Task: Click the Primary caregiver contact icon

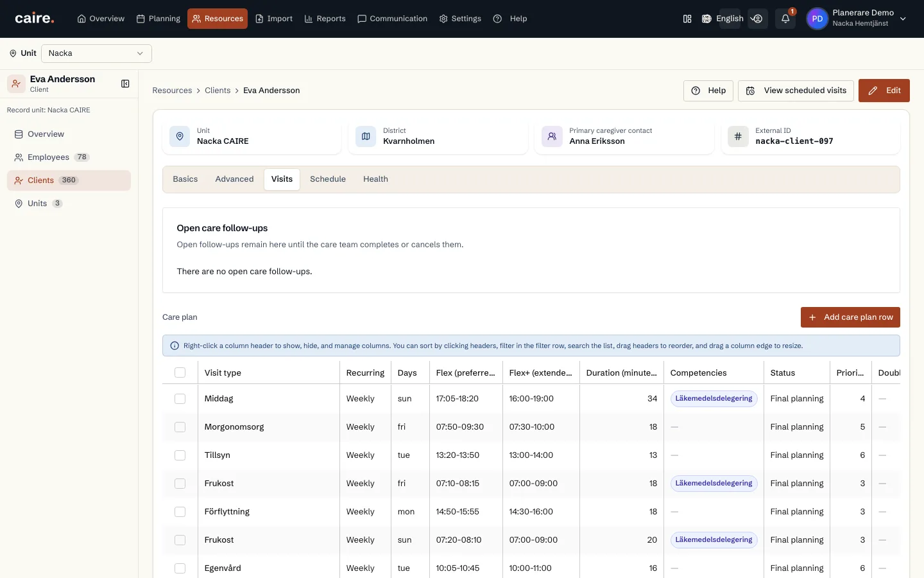Action: (x=552, y=136)
